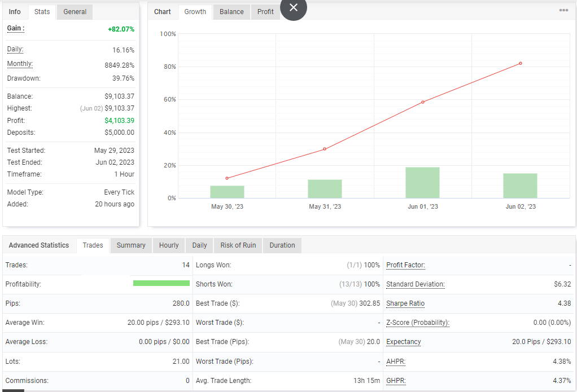Click the 8849.28% monthly value
This screenshot has width=577, height=392.
point(120,65)
